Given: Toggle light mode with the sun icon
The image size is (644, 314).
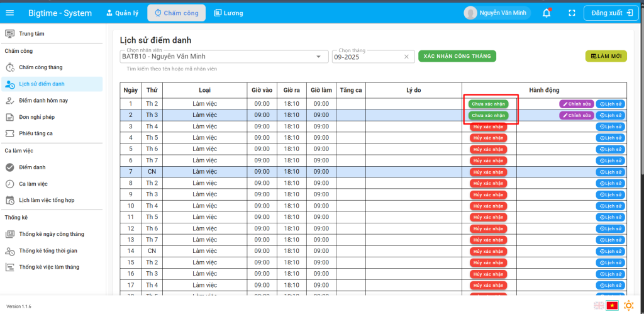Looking at the screenshot, I should pos(629,305).
